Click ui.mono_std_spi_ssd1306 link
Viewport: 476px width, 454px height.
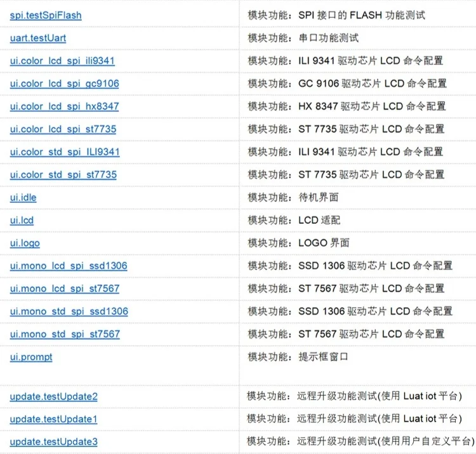click(x=69, y=311)
